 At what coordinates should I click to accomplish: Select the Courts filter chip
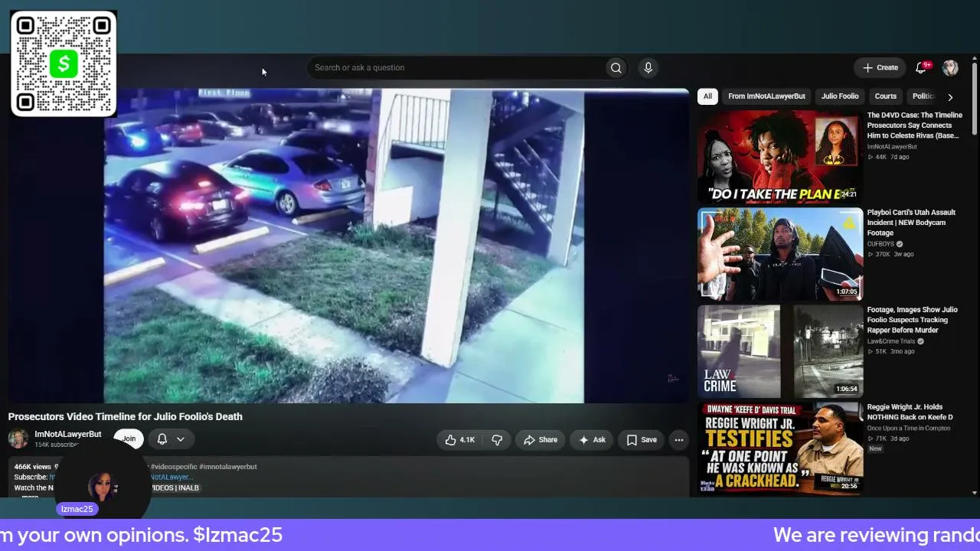tap(885, 96)
